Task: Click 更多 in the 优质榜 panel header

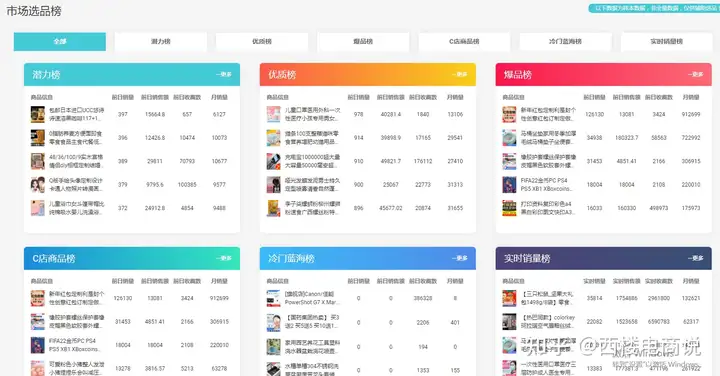Action: [460, 74]
